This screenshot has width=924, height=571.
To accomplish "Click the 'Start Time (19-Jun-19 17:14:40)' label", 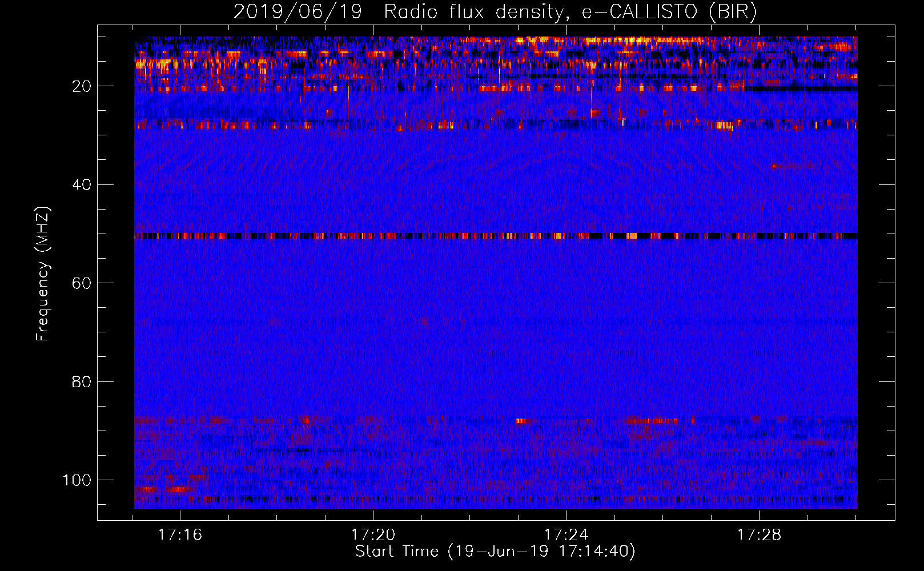I will click(495, 552).
